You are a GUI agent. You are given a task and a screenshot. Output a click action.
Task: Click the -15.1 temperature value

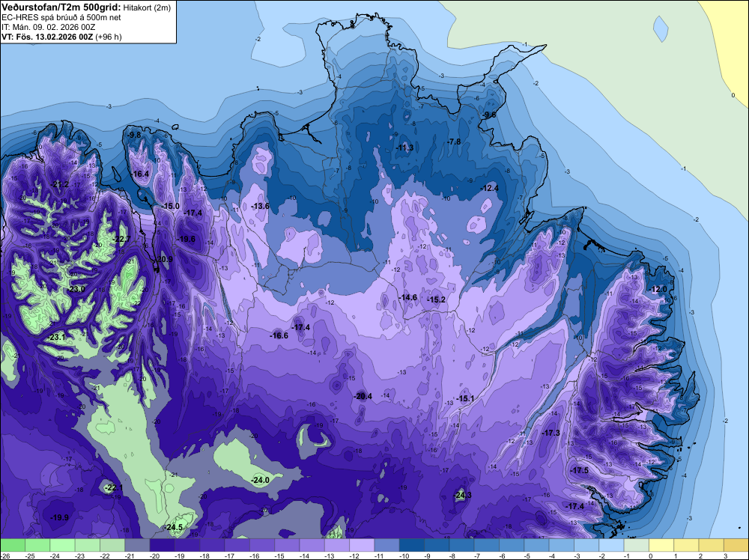465,398
